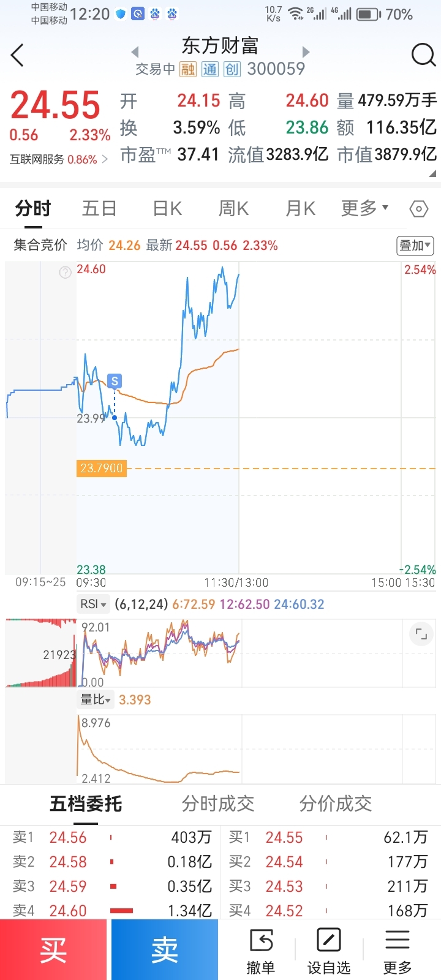441x980 pixels.
Task: Open the 更多 chart period dropdown
Action: click(364, 208)
